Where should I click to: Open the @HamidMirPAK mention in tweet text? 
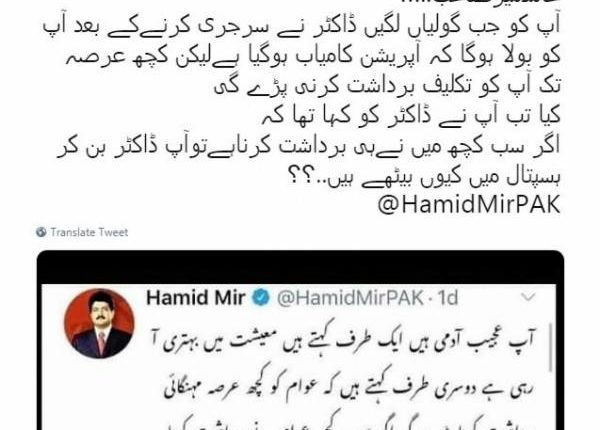pos(469,205)
